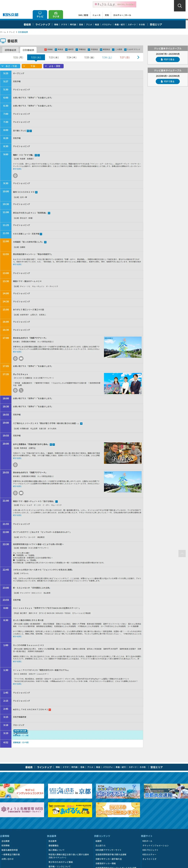Select the 日別番組表 tab
Image resolution: width=188 pixels, height=868 pixels.
(28, 50)
